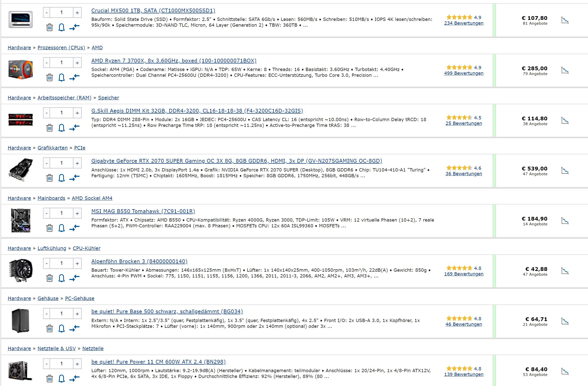Click quantity field of G.Skill Aegis kit
The image size is (588, 386).
(62, 113)
